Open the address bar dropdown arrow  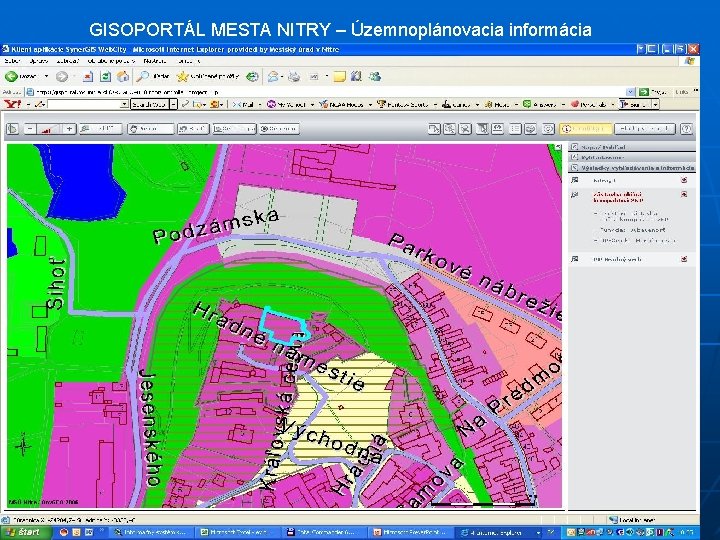coord(630,92)
